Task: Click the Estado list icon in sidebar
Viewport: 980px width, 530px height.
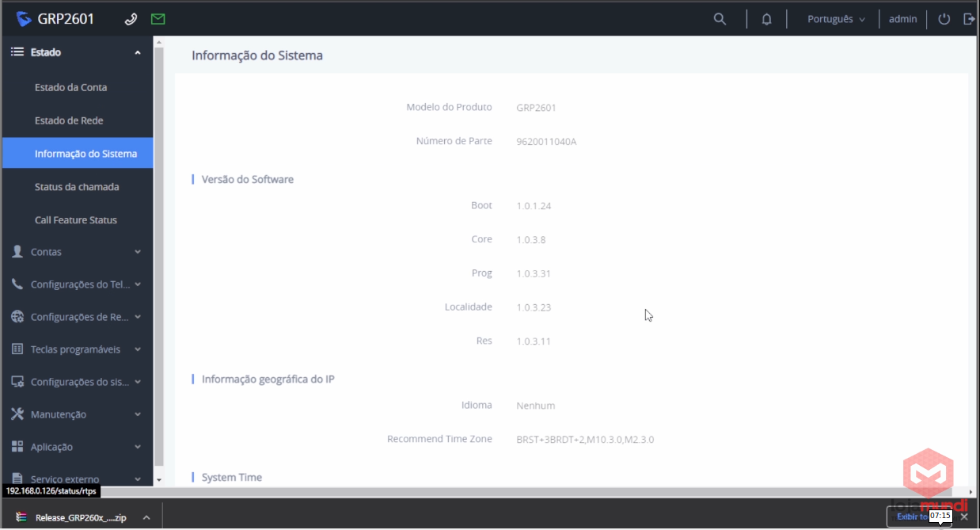Action: [x=17, y=52]
